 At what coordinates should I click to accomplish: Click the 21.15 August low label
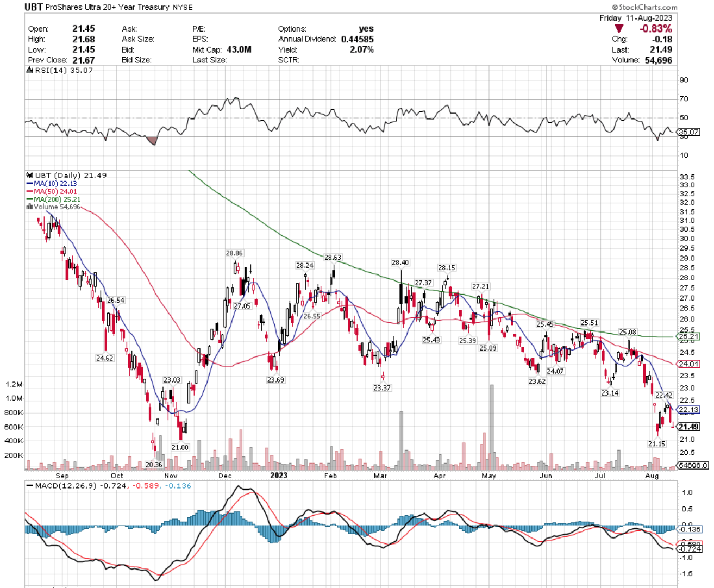pos(656,444)
